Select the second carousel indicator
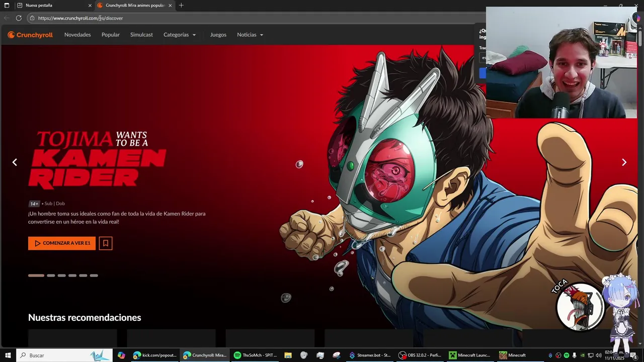The image size is (644, 362). (x=51, y=276)
